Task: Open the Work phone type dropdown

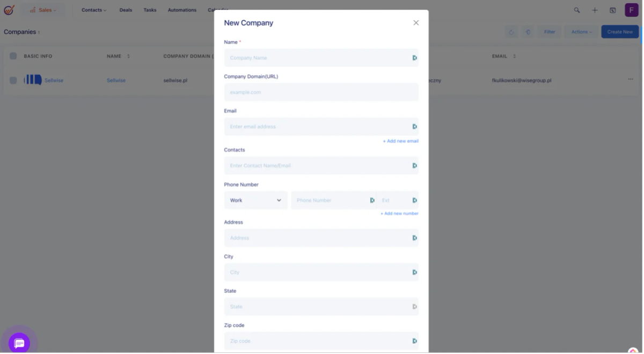Action: point(255,200)
